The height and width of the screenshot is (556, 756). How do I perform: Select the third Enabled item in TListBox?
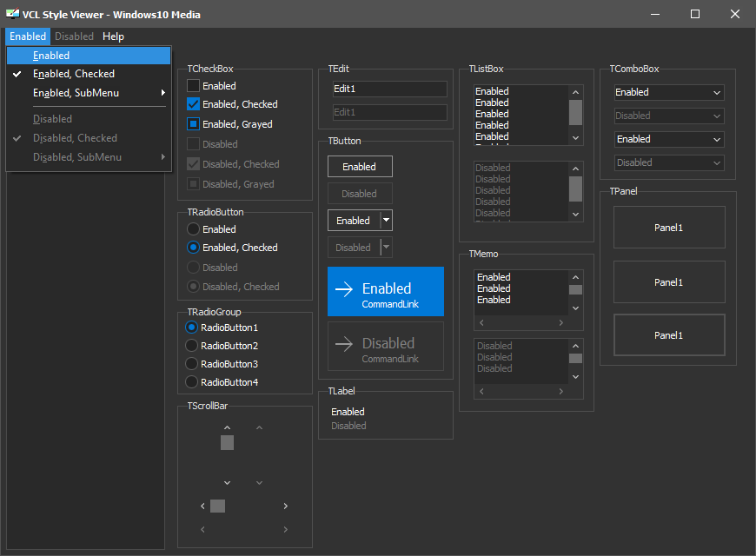coord(521,114)
